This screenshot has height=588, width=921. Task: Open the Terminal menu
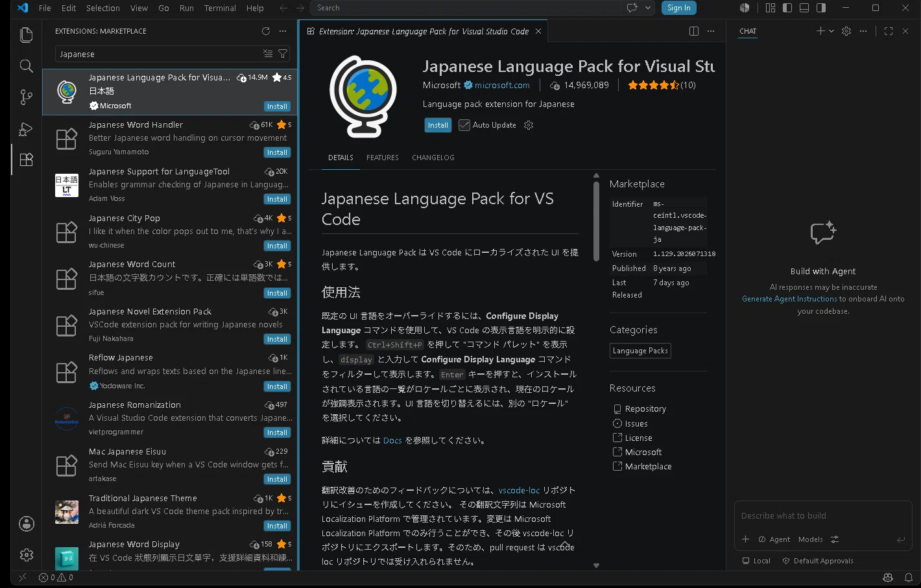(x=220, y=8)
